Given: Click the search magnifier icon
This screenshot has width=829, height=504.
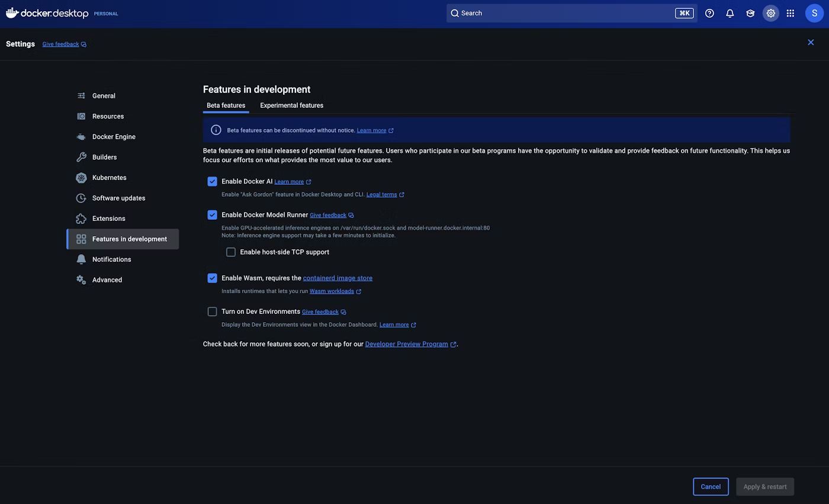Looking at the screenshot, I should (455, 13).
